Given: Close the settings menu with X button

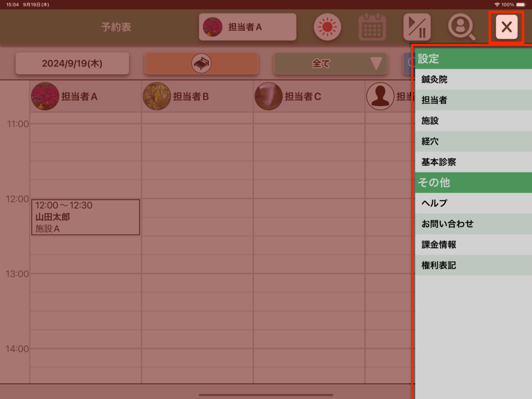Looking at the screenshot, I should 506,28.
